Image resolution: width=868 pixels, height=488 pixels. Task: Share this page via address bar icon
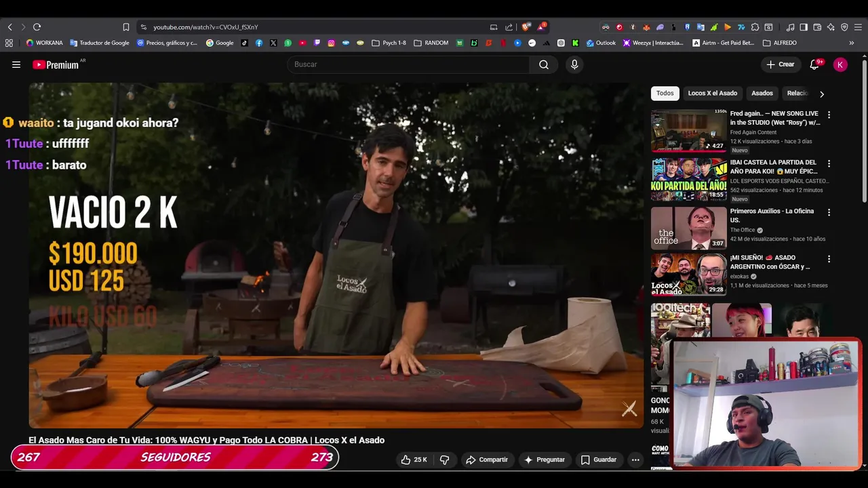click(509, 27)
